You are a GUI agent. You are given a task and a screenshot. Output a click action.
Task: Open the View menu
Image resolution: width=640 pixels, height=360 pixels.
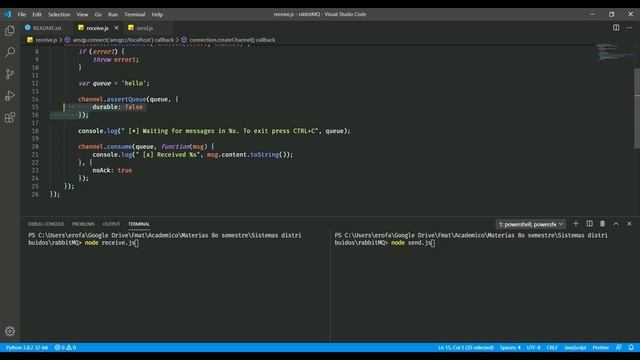click(x=82, y=14)
